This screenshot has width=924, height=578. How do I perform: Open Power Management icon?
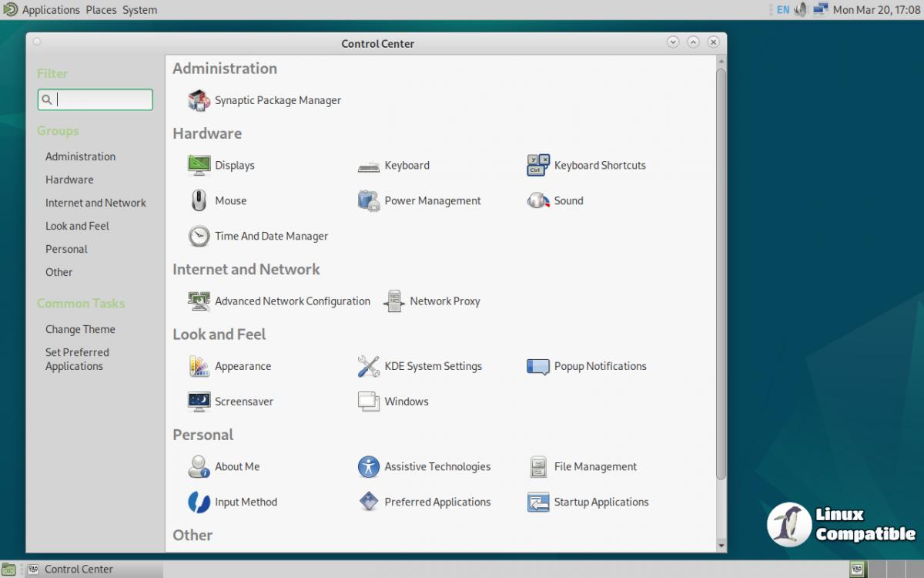pyautogui.click(x=369, y=200)
